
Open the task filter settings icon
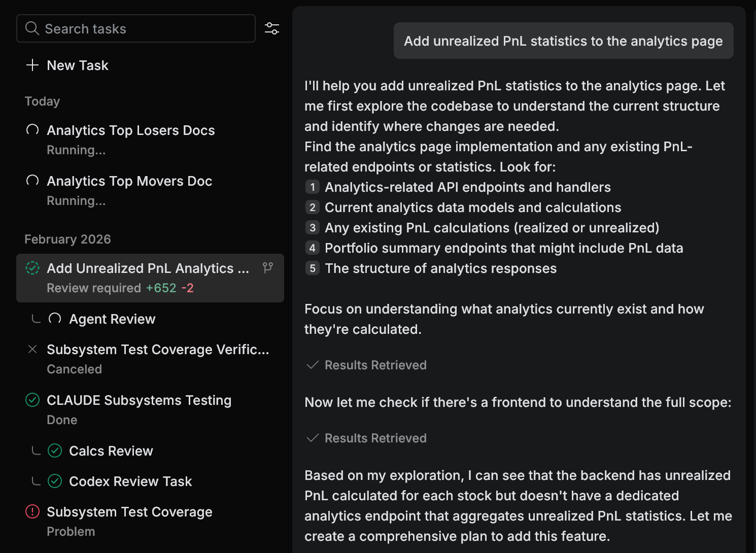pyautogui.click(x=272, y=28)
